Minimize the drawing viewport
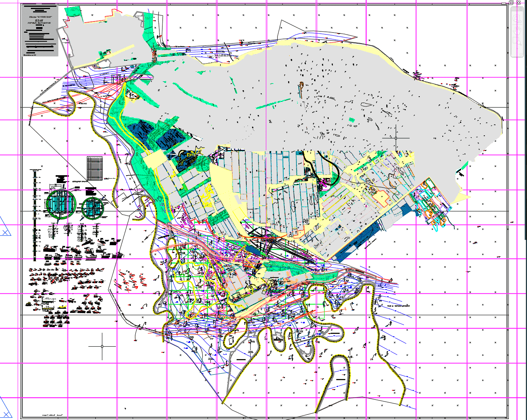Image resolution: width=527 pixels, height=420 pixels. pyautogui.click(x=504, y=3)
